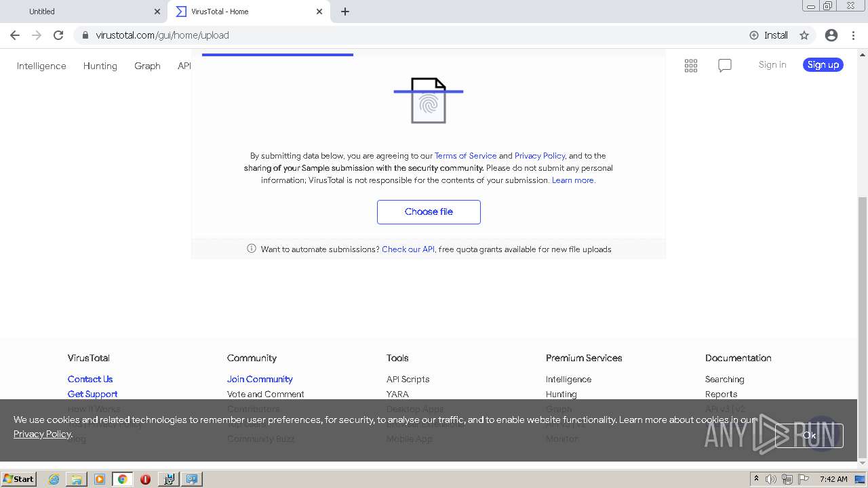Viewport: 868px width, 488px height.
Task: Open Reports under Documentation
Action: 721,394
